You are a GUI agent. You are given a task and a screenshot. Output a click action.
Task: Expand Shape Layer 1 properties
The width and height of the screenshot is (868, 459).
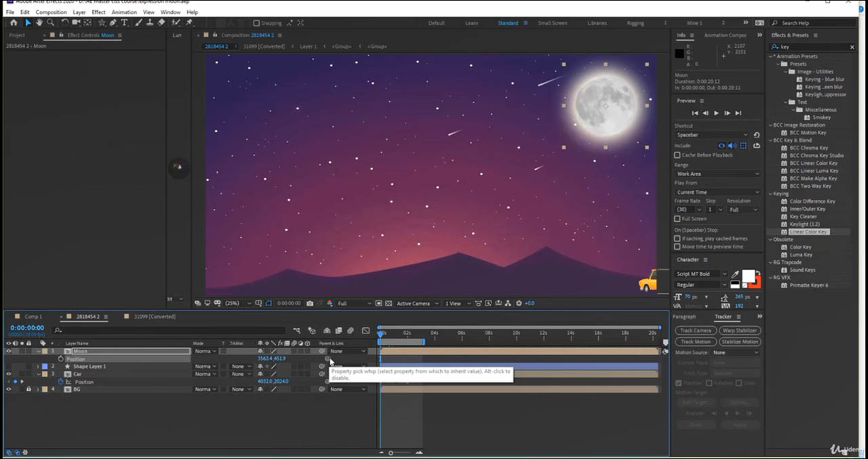point(38,367)
